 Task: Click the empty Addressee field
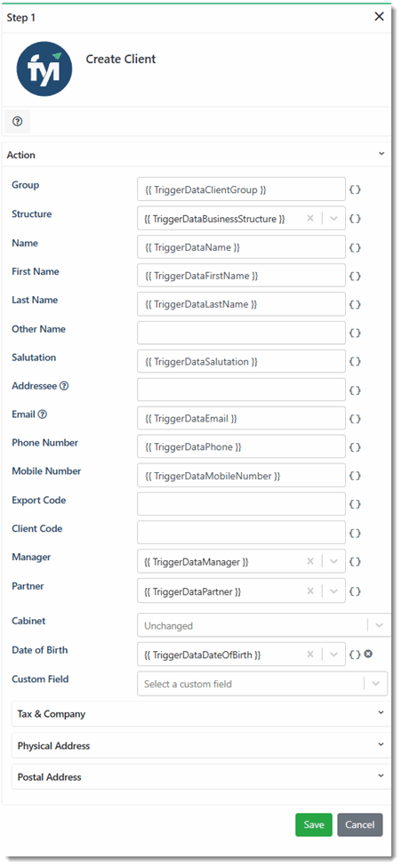point(241,390)
